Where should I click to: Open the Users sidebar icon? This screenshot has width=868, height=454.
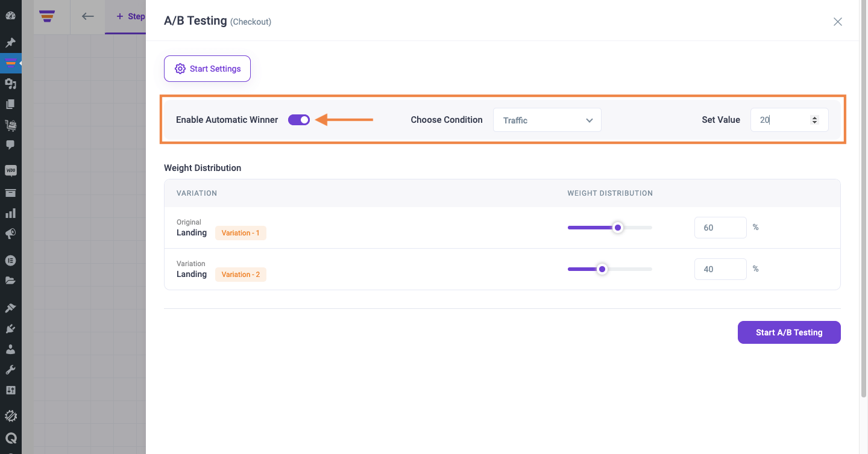[x=10, y=349]
